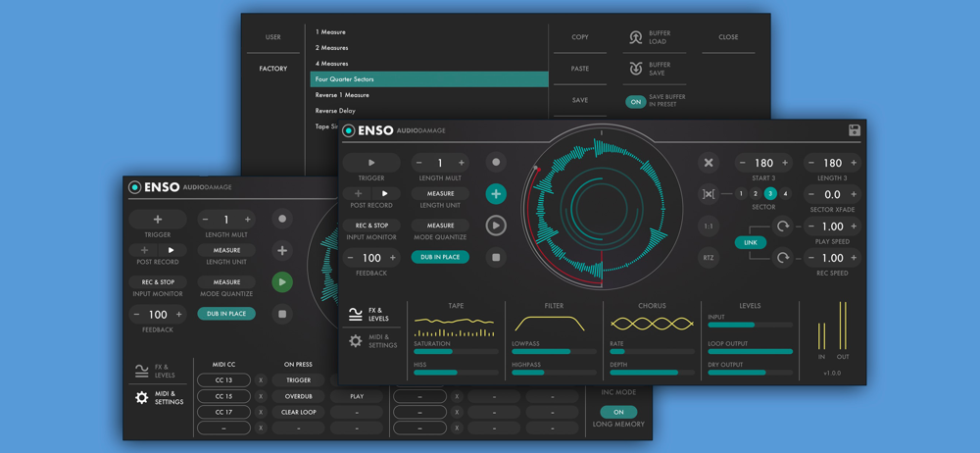Click the teal overdub plus button in front window
This screenshot has height=453, width=980.
496,194
